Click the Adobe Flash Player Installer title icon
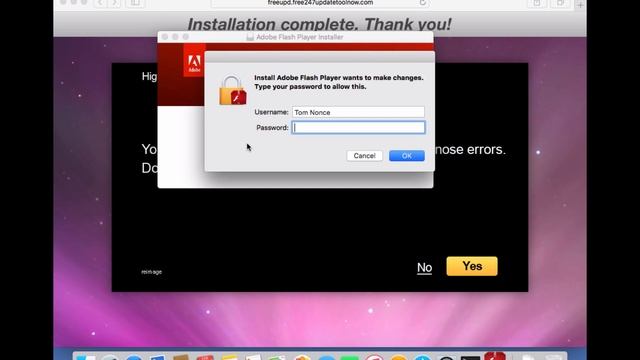640x360 pixels. click(250, 37)
